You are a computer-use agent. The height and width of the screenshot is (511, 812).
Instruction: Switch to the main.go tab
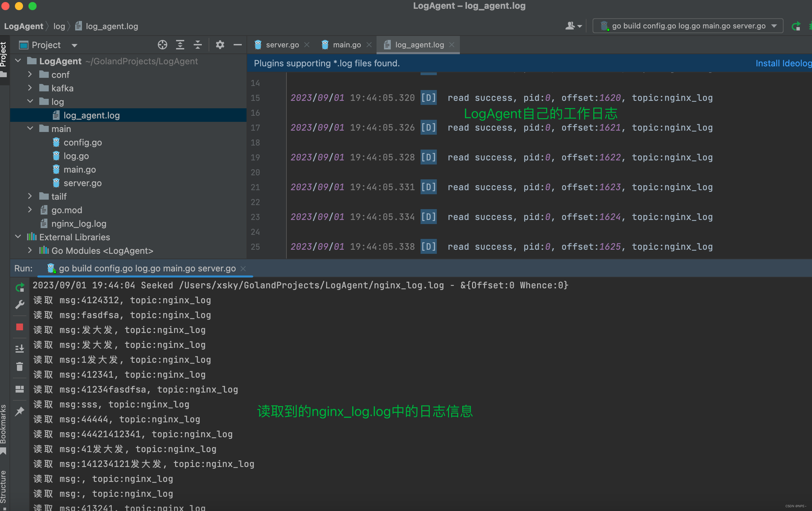point(346,44)
